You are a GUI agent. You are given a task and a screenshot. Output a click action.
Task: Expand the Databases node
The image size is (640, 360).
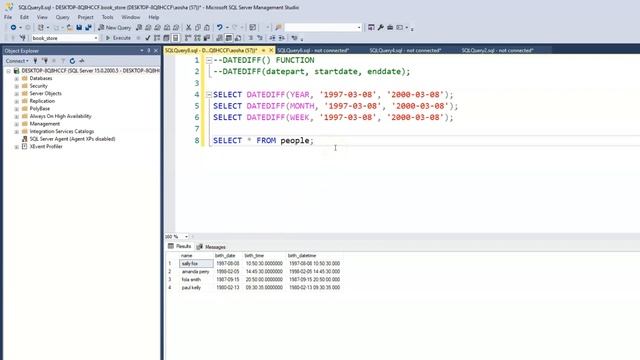click(x=16, y=78)
